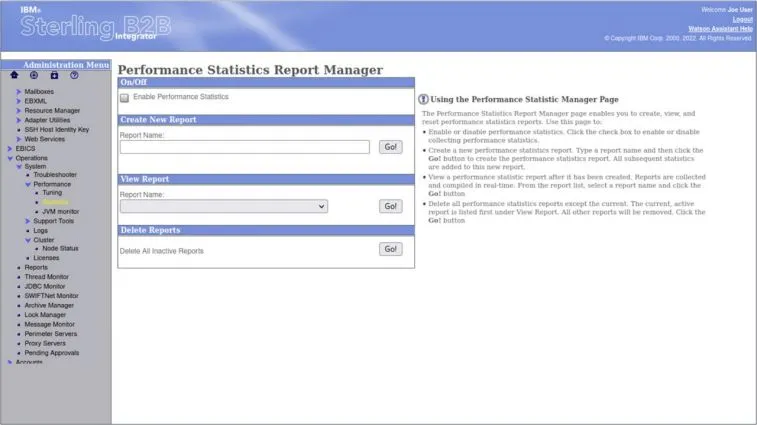
Task: Click the 'Joe User' welcome text
Action: coord(740,10)
